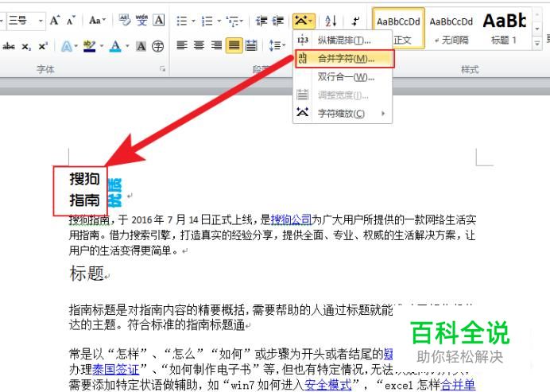Image resolution: width=550 pixels, height=392 pixels.
Task: Open the 安全模式 hyperlink
Action: pos(328,385)
